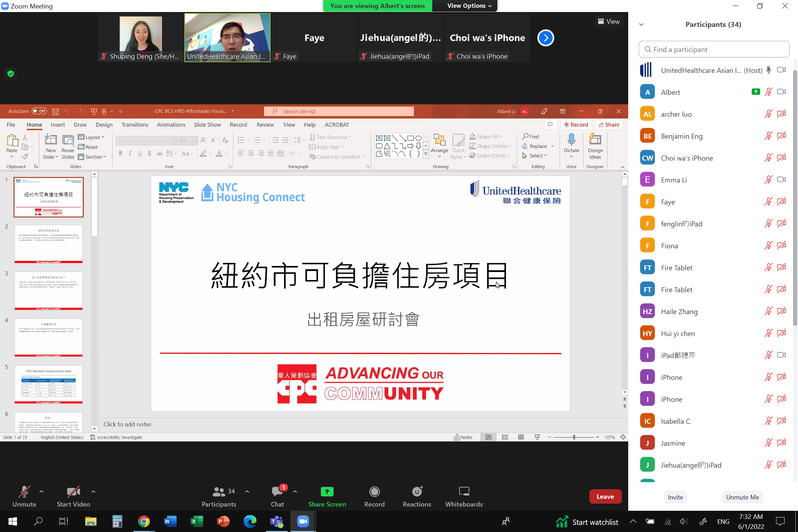Click Reuse Slides in the ribbon
This screenshot has width=798, height=532.
point(68,147)
